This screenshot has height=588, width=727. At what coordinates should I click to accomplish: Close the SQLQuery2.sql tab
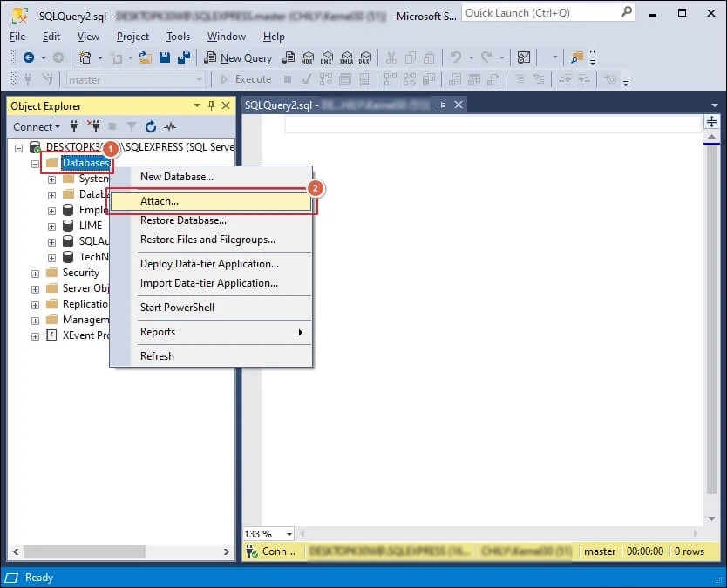pyautogui.click(x=459, y=105)
